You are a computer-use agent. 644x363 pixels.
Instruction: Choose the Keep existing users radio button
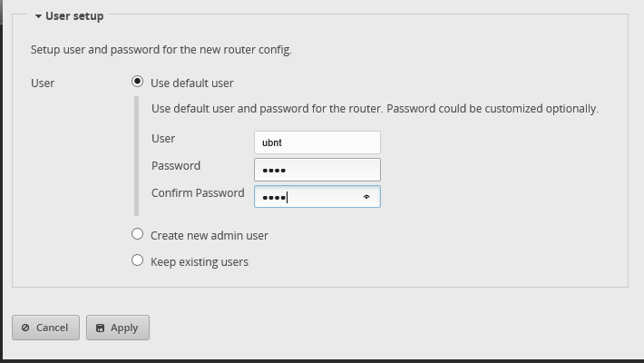coord(138,260)
